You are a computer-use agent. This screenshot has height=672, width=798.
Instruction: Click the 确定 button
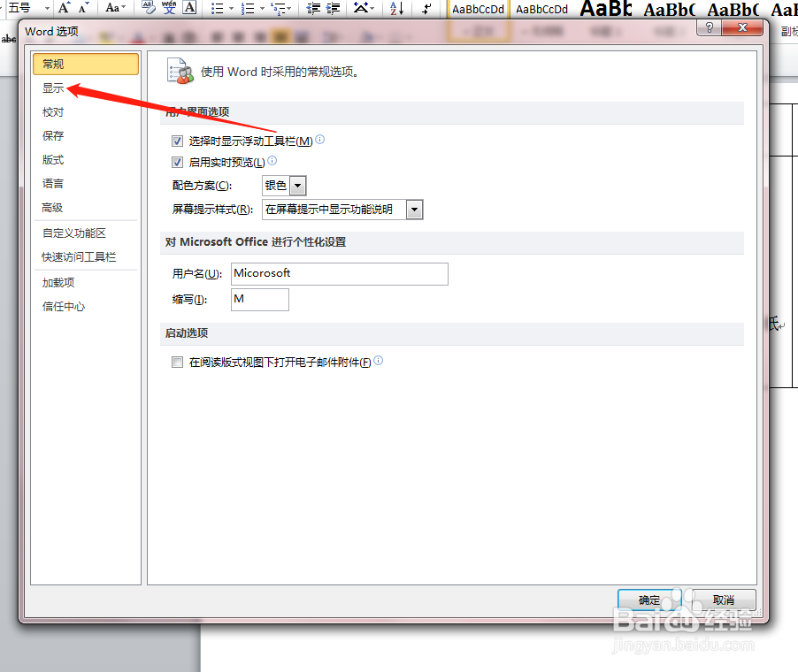648,600
